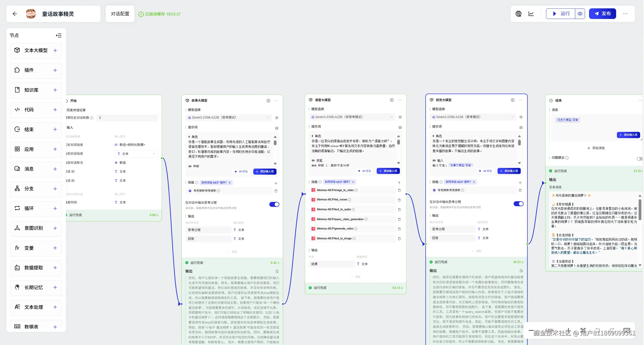Open the 对话配置 tab
Screen dimensions: 644x345
click(120, 14)
